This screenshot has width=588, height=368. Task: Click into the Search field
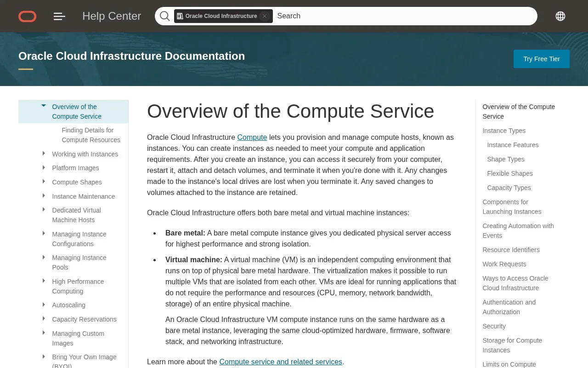(404, 16)
